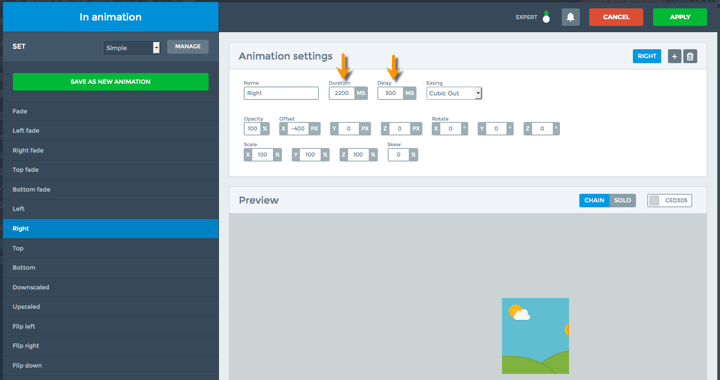Open the Cubic Out easing dropdown

click(x=454, y=93)
